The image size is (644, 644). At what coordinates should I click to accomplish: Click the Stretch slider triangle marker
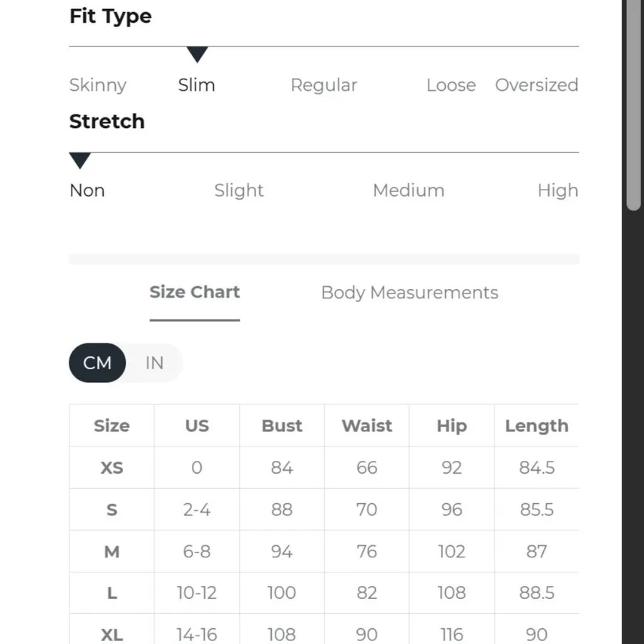point(80,160)
